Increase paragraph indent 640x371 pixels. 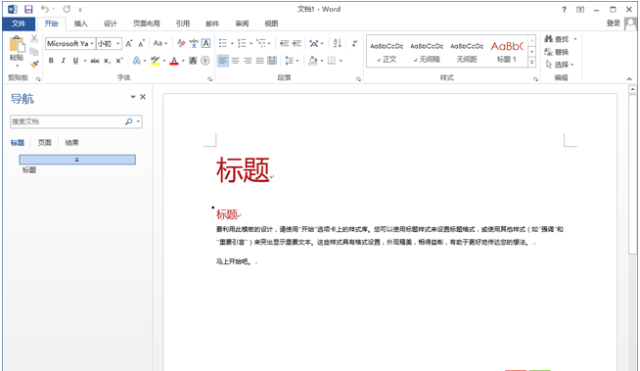(297, 43)
